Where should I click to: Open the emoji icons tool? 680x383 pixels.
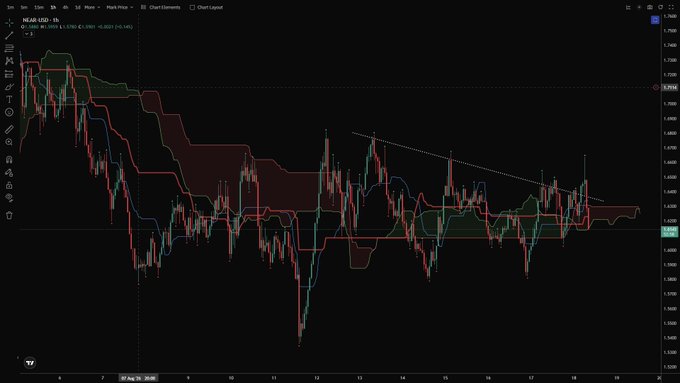click(9, 112)
